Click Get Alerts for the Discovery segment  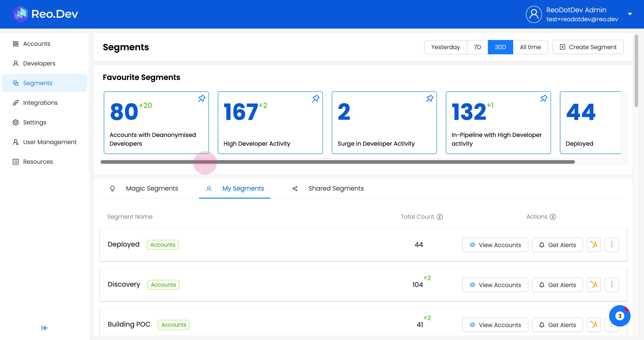[557, 285]
